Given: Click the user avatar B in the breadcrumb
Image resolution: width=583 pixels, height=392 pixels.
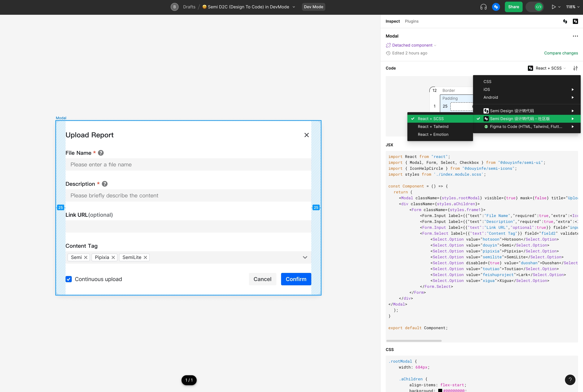Looking at the screenshot, I should [x=174, y=7].
